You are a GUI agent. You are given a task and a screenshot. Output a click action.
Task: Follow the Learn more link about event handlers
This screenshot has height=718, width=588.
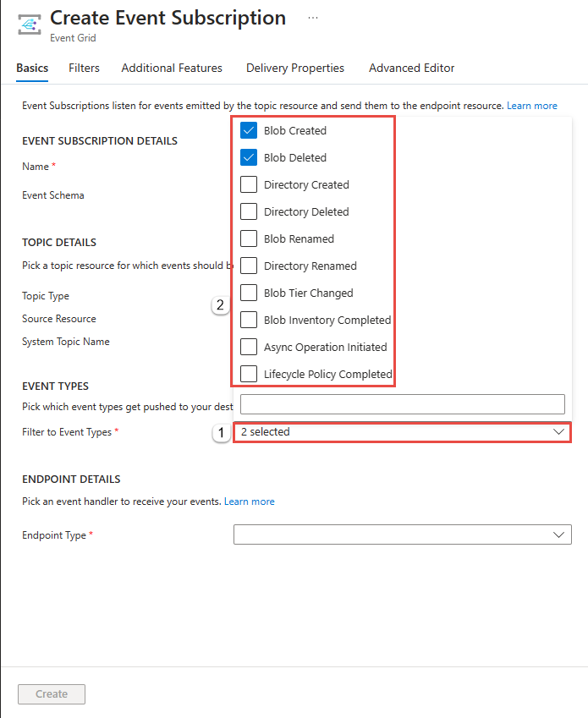(249, 502)
